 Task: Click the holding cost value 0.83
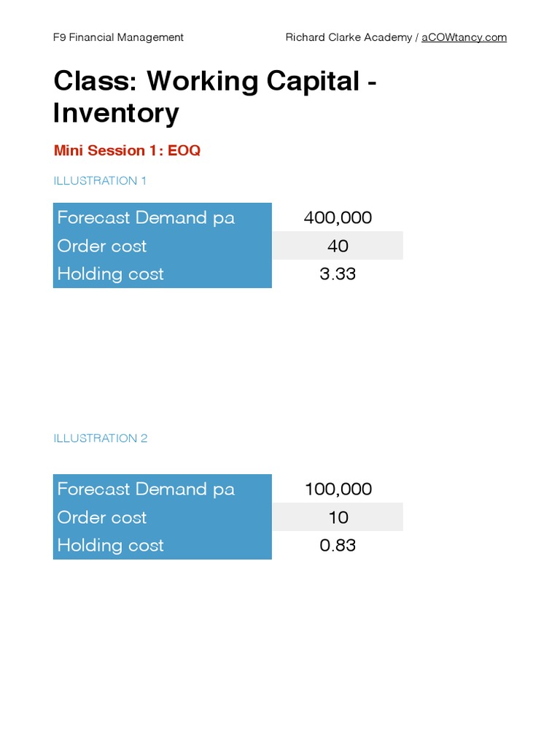tap(338, 546)
